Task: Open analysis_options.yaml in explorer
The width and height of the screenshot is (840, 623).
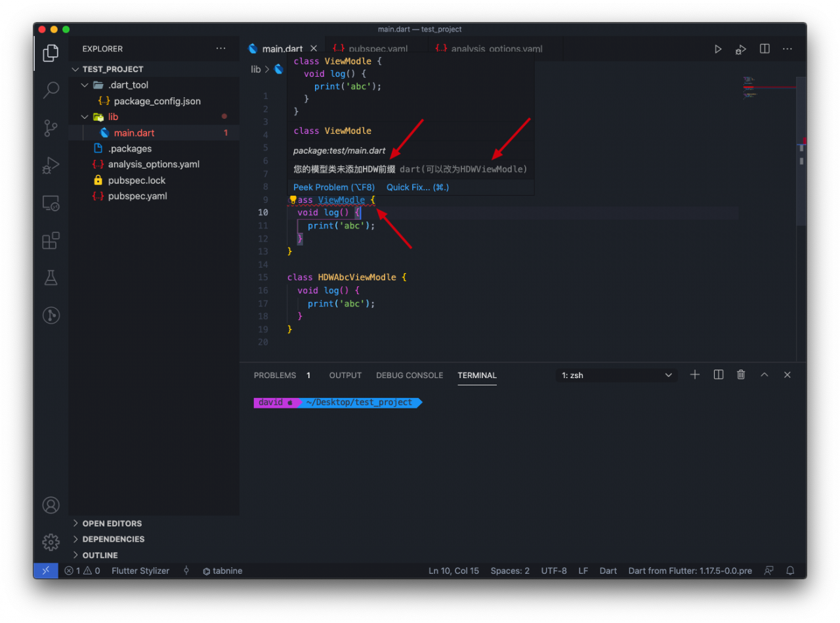Action: (x=154, y=164)
